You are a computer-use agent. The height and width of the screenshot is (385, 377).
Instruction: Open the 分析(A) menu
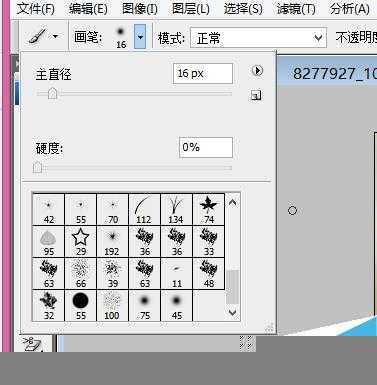click(x=350, y=9)
